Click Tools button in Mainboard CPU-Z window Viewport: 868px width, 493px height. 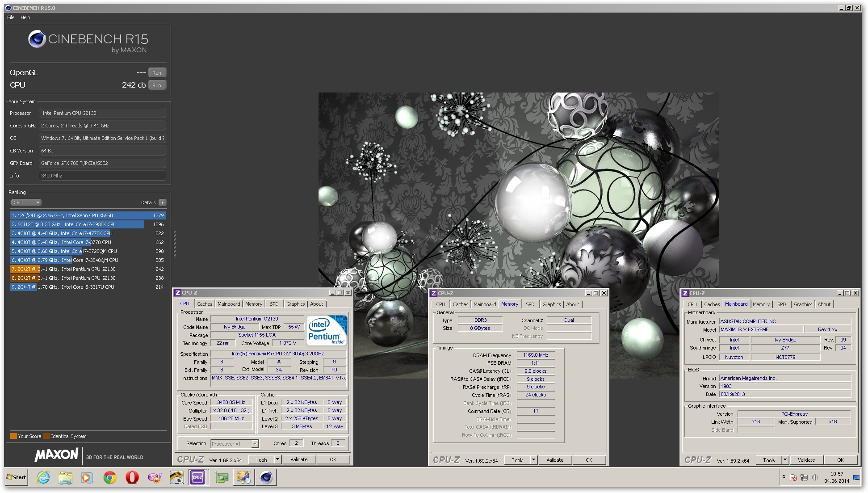point(769,460)
